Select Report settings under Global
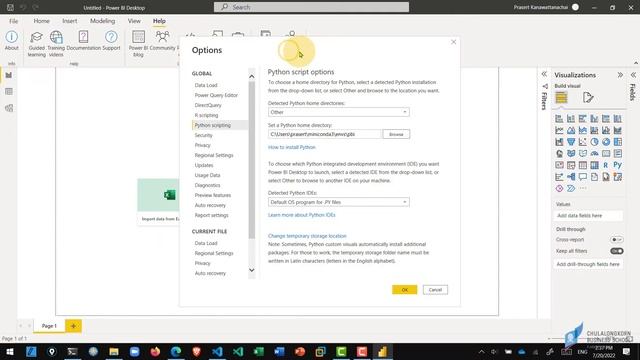640x360 pixels. pos(211,215)
